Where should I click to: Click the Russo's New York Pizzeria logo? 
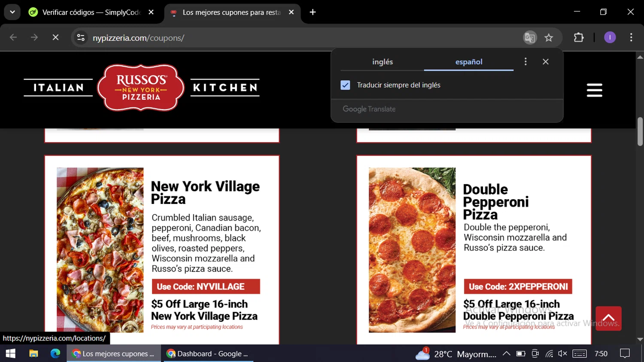point(141,88)
